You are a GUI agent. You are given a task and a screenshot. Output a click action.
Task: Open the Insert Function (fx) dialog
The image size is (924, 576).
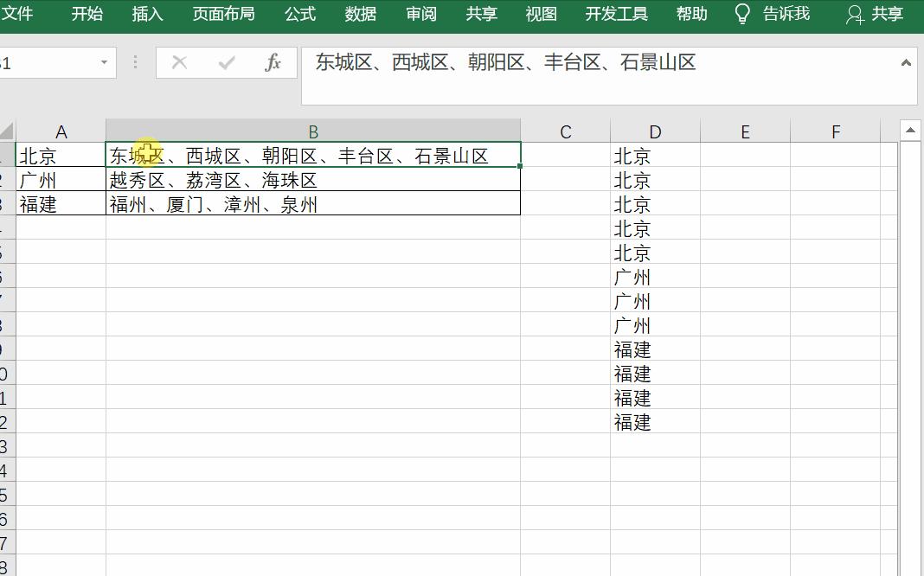pos(274,62)
